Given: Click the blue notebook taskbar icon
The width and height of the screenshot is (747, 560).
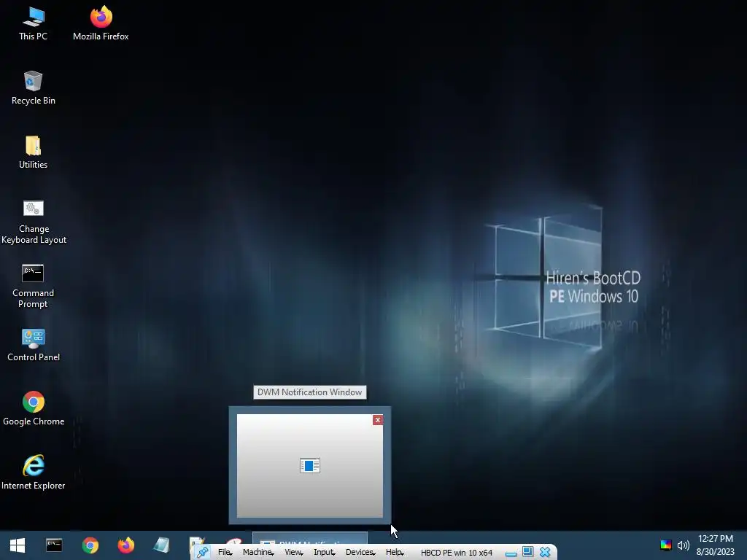Looking at the screenshot, I should click(161, 545).
